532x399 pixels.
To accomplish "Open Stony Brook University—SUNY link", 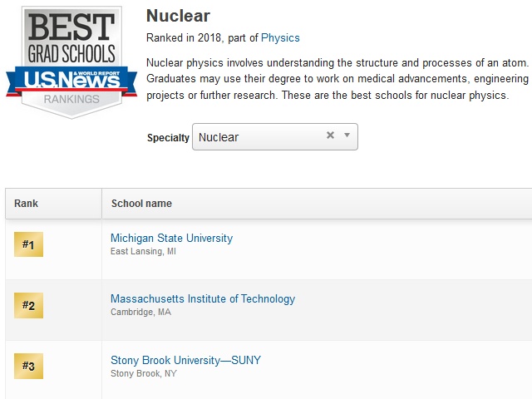I will point(185,360).
